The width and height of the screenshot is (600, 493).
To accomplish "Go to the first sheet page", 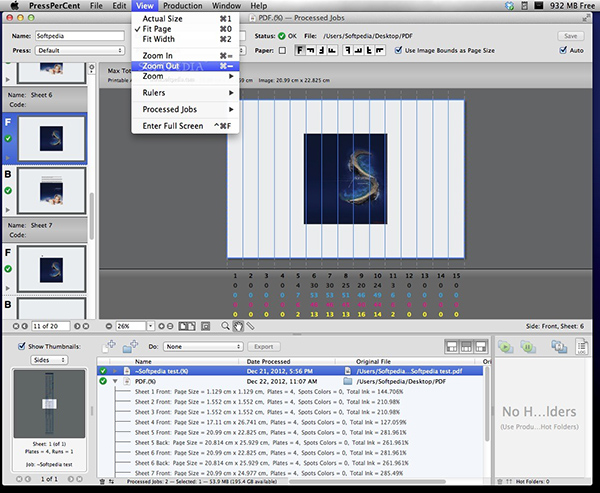I will pos(16,326).
